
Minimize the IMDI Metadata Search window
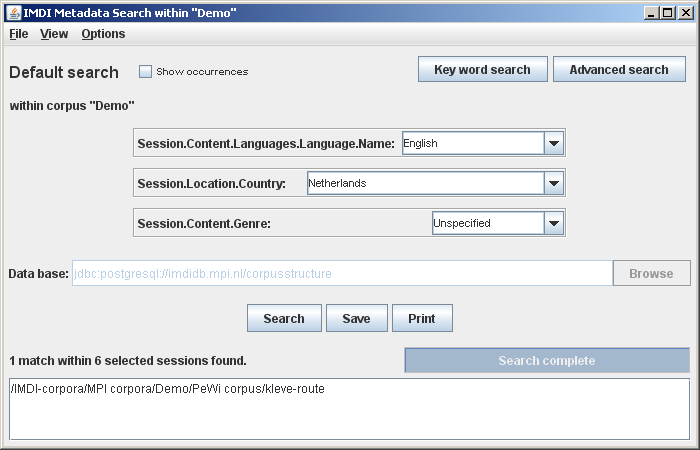652,12
